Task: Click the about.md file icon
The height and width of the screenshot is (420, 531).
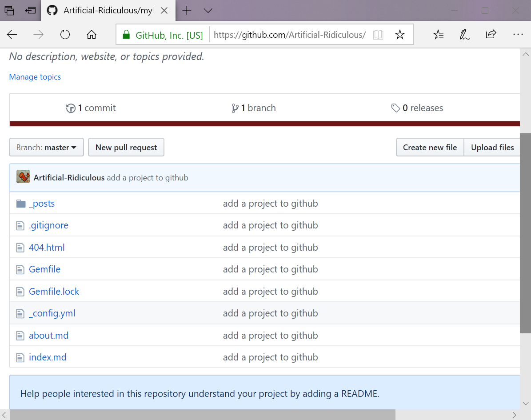Action: [20, 336]
